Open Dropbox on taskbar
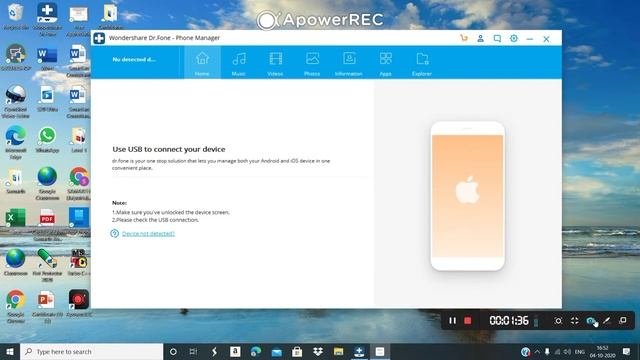 click(x=318, y=351)
